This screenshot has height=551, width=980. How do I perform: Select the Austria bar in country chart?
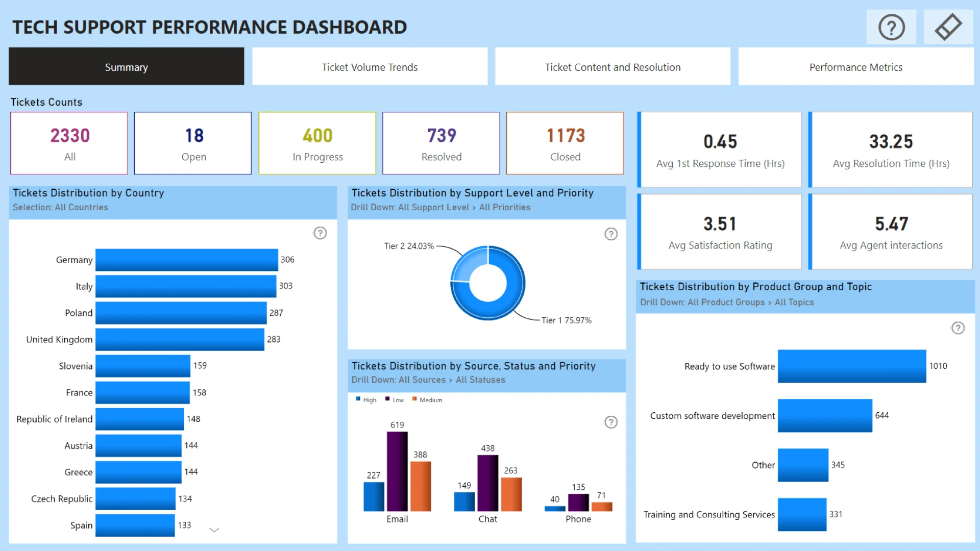click(x=139, y=445)
